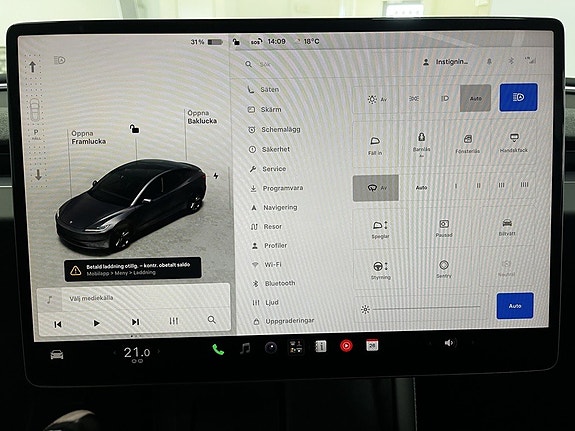The height and width of the screenshot is (431, 575).
Task: Tap the unpaid charging warning banner
Action: (133, 269)
